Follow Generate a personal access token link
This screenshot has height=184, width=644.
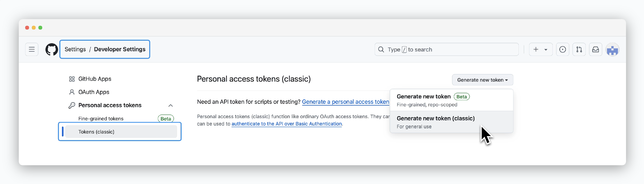coord(346,102)
